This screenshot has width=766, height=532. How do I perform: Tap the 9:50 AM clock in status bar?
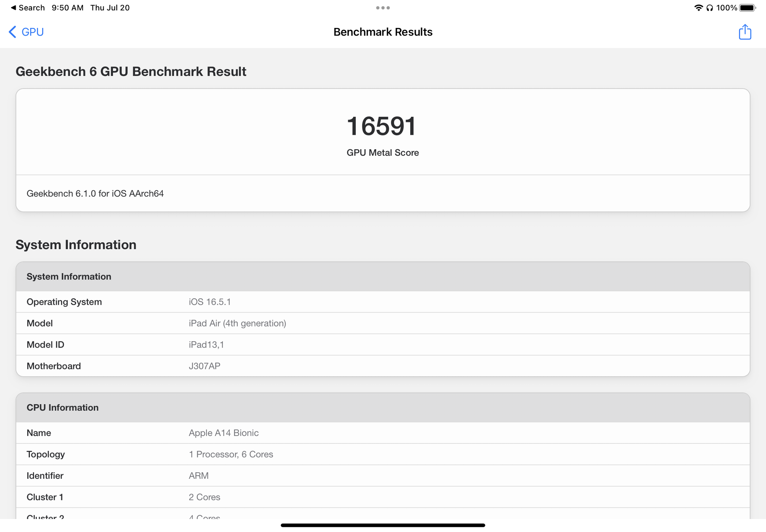point(67,8)
